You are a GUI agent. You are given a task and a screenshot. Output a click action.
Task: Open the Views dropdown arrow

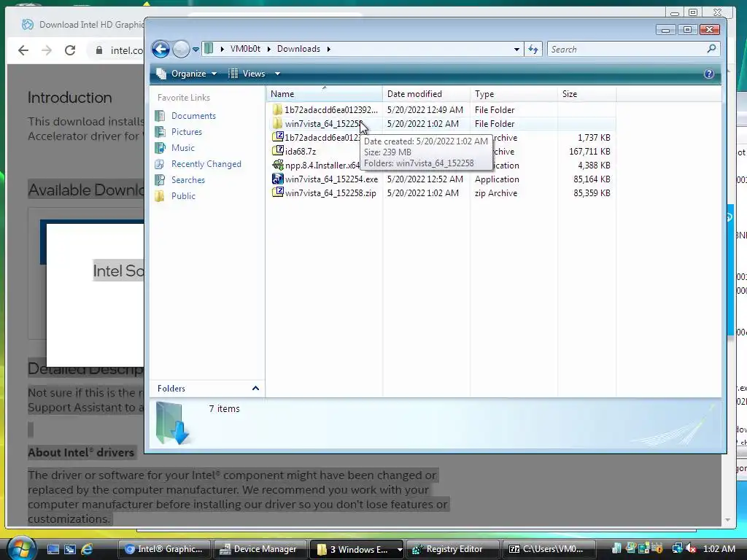pyautogui.click(x=277, y=74)
